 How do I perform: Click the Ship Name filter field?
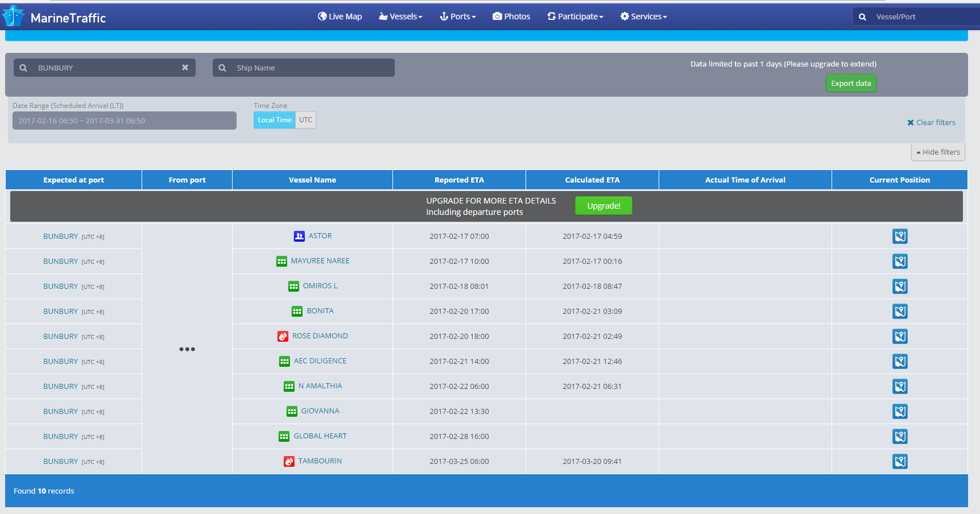pos(304,68)
